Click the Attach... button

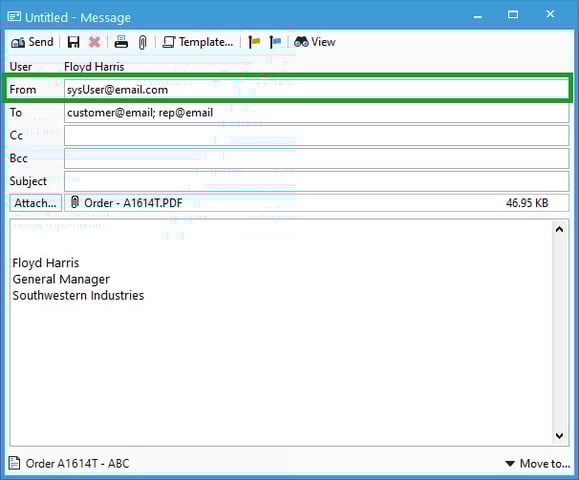point(35,203)
